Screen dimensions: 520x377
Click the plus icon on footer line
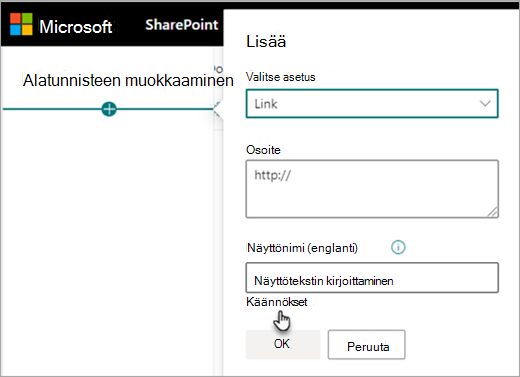[x=109, y=109]
